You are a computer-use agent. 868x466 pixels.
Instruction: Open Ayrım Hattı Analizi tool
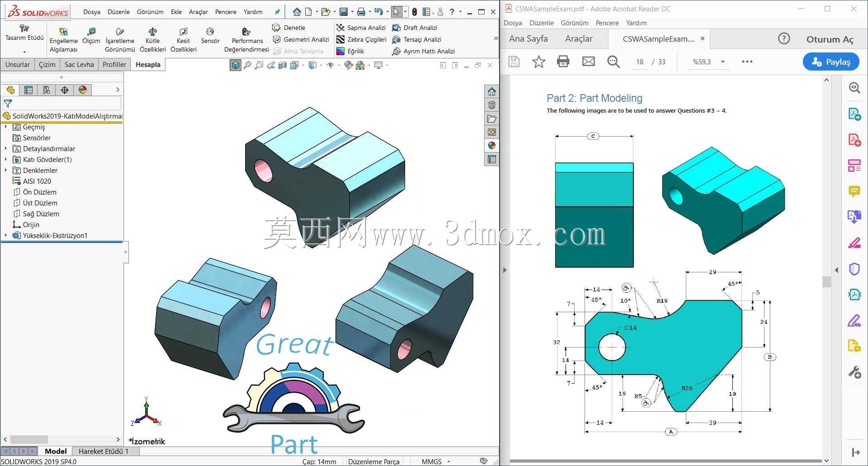point(423,51)
